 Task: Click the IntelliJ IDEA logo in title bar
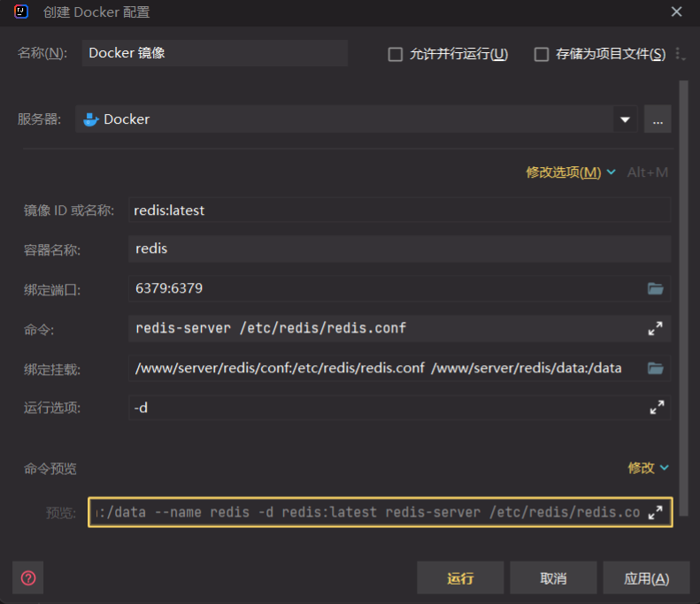(21, 11)
